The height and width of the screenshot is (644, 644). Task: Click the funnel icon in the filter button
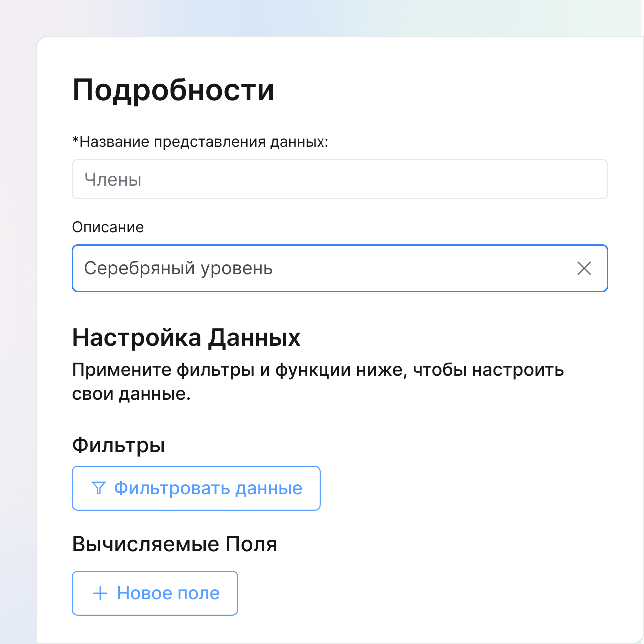click(x=99, y=488)
